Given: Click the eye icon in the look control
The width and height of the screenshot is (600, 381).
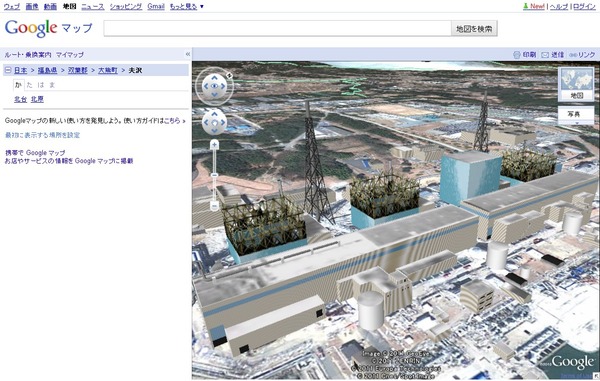Looking at the screenshot, I should click(x=214, y=86).
